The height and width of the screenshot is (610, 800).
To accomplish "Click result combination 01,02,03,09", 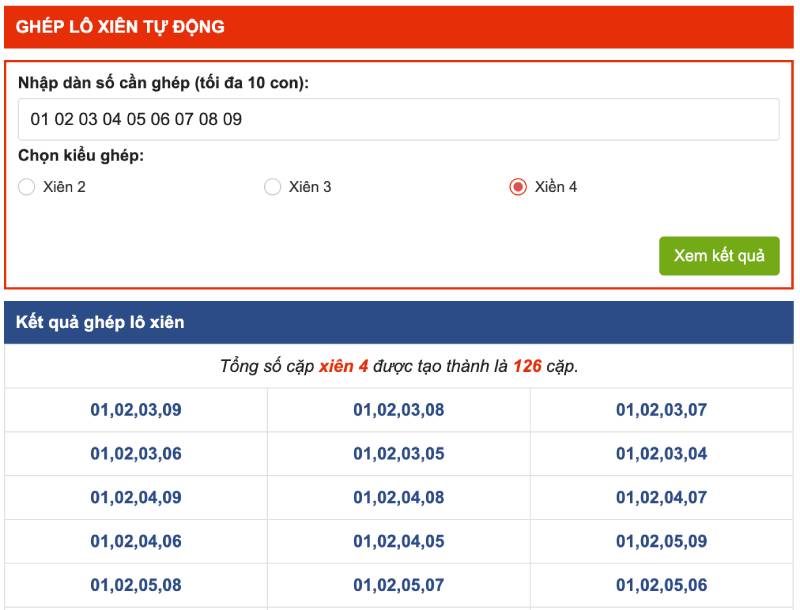I will click(136, 410).
